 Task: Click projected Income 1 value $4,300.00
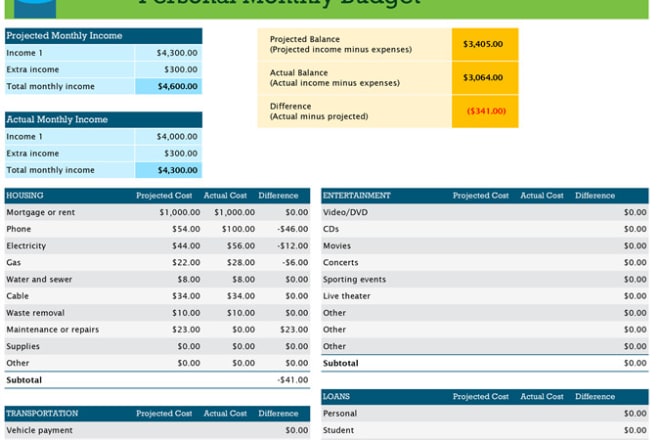[177, 53]
